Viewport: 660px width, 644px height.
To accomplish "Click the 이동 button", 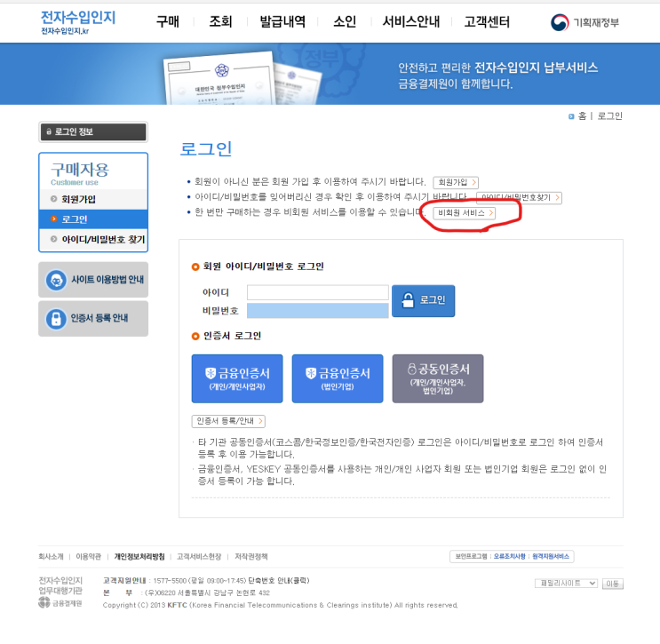I will (x=612, y=584).
